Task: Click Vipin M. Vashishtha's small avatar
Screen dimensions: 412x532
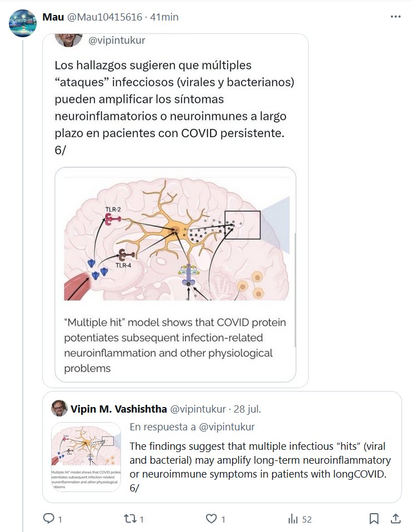Action: 59,409
